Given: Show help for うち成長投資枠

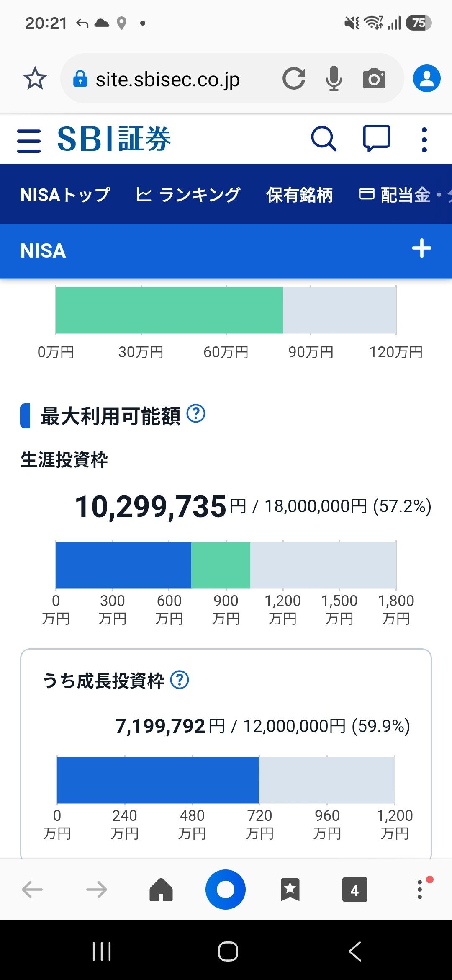Looking at the screenshot, I should click(180, 680).
